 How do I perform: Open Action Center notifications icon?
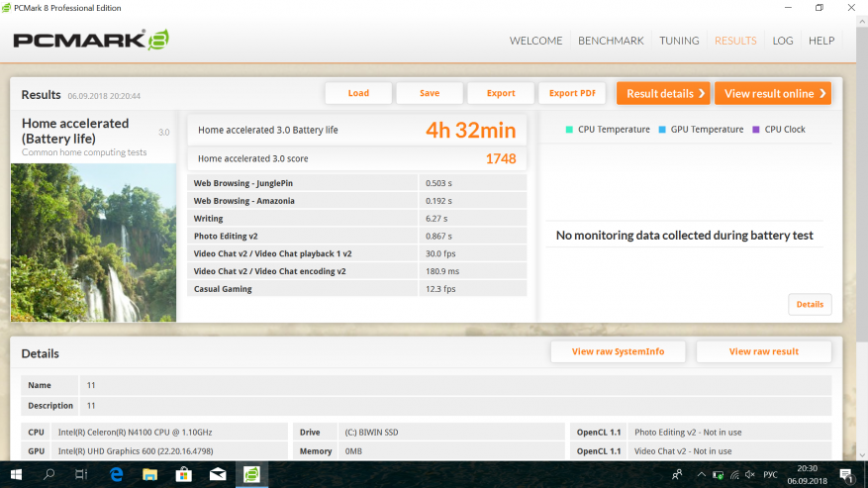pos(846,475)
